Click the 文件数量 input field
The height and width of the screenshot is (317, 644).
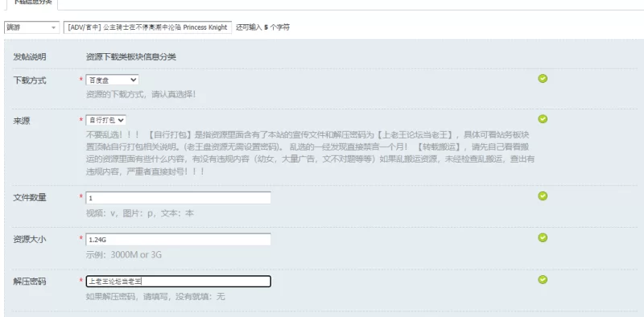(x=178, y=198)
